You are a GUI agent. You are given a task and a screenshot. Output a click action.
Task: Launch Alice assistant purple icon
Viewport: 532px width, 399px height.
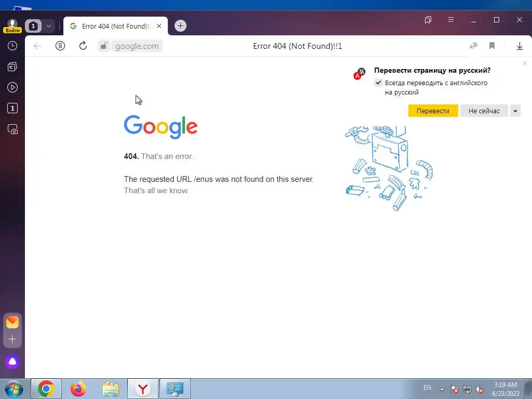tap(12, 362)
